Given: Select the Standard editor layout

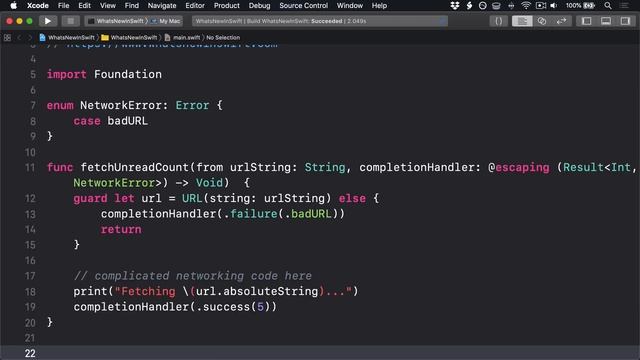Looking at the screenshot, I should [522, 21].
